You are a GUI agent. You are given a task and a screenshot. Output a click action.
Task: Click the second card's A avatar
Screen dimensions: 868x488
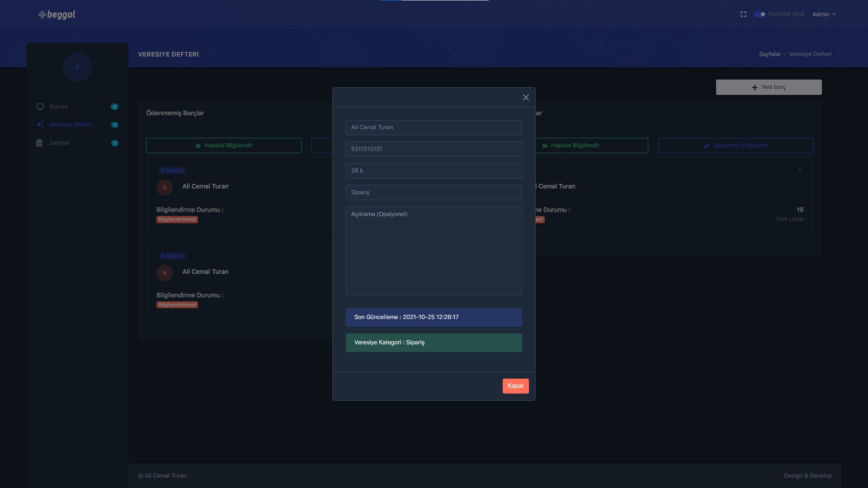click(165, 272)
